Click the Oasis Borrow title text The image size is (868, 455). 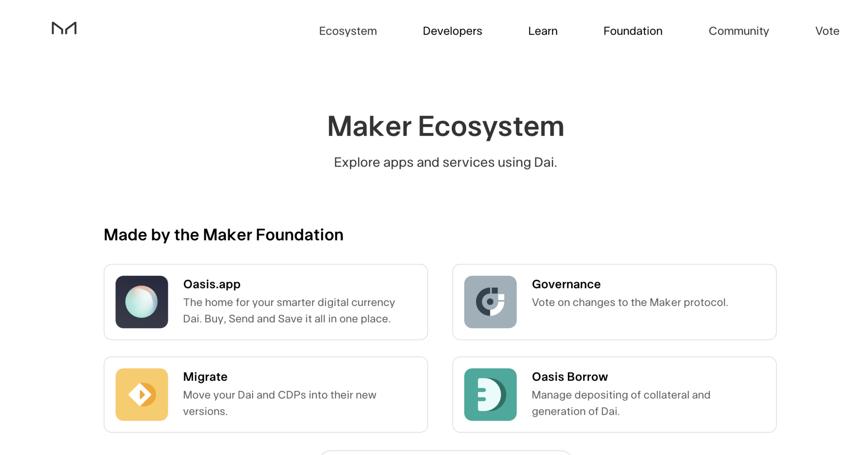point(570,377)
